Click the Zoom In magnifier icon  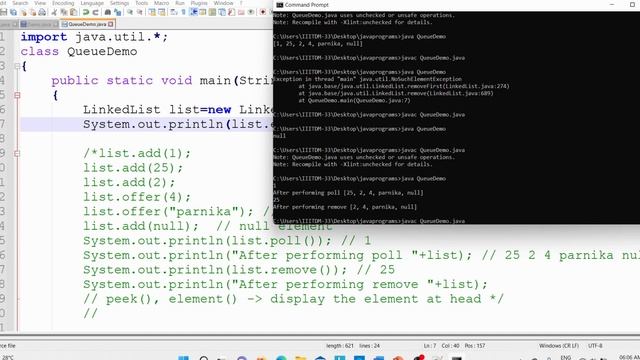130,12
